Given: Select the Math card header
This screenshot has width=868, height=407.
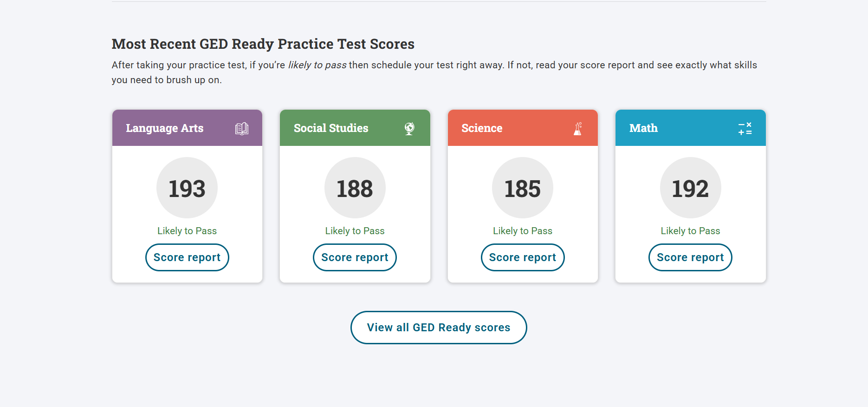Looking at the screenshot, I should click(x=643, y=128).
